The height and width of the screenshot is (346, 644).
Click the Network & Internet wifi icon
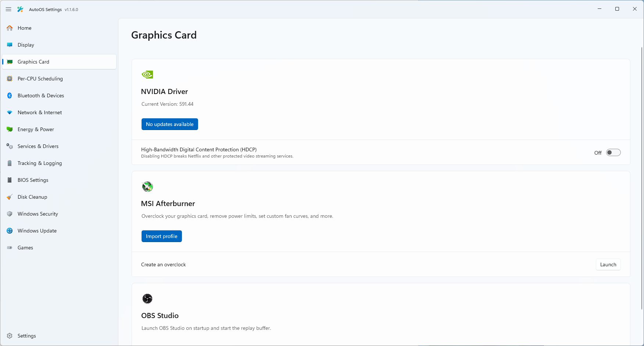(10, 112)
